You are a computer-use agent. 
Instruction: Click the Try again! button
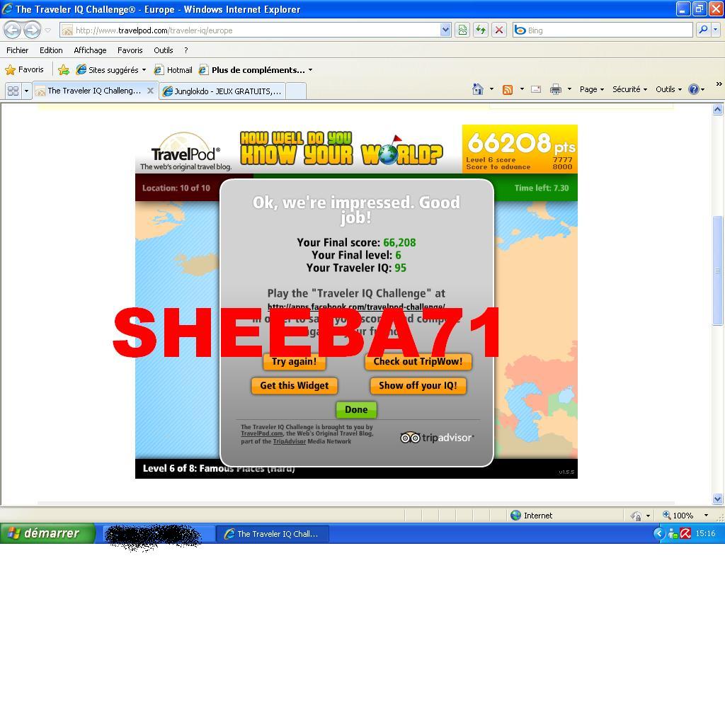295,362
